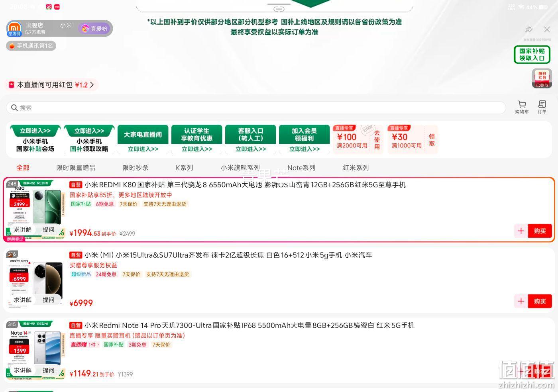The height and width of the screenshot is (392, 558).
Task: Tap 3期免息 tag on Redmi Note 14
Action: (x=138, y=345)
